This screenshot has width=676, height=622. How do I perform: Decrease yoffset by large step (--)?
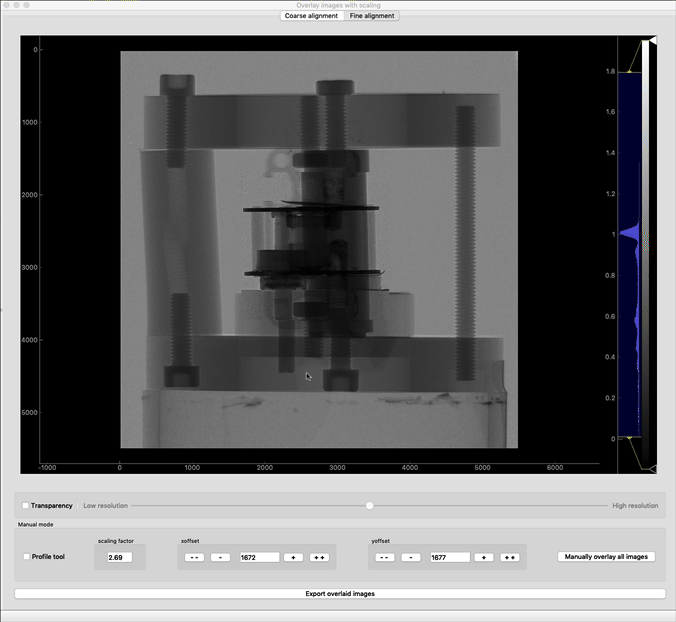pyautogui.click(x=384, y=557)
